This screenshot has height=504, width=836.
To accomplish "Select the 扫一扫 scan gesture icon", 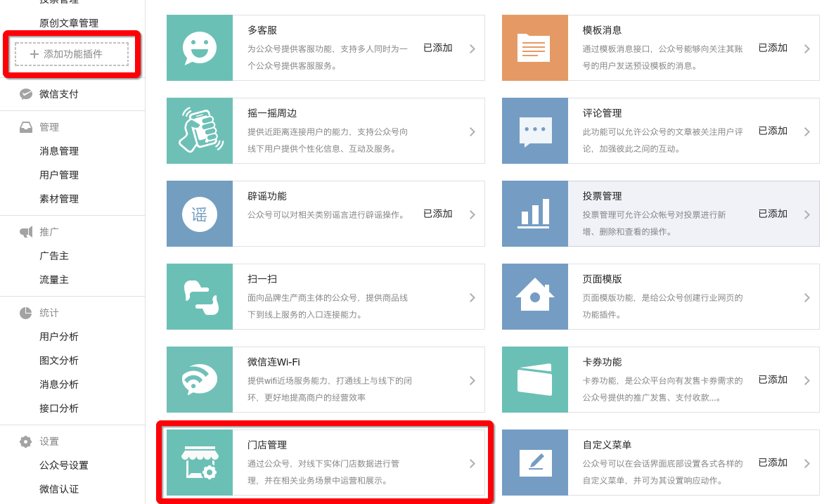I will point(200,297).
